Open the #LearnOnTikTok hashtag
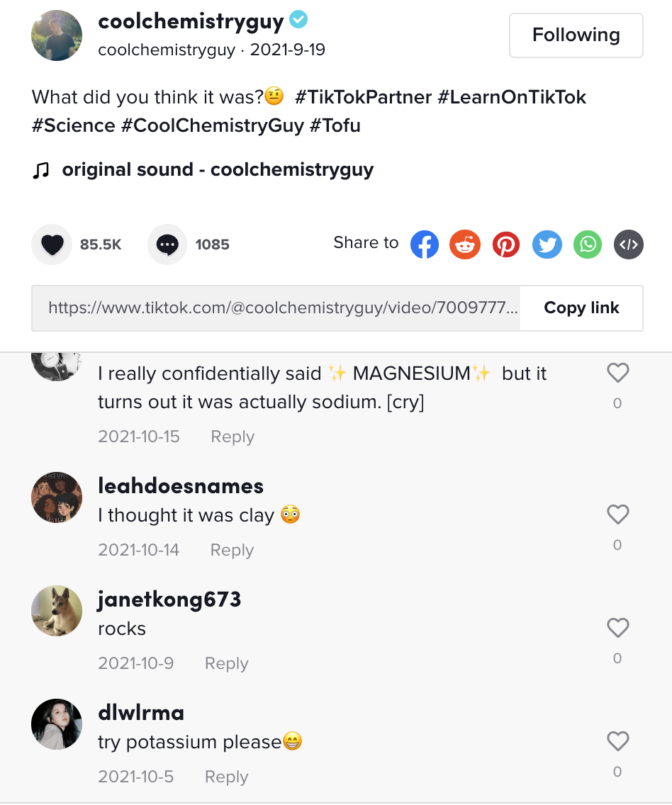Screen dimensions: 672x805 point(512,97)
